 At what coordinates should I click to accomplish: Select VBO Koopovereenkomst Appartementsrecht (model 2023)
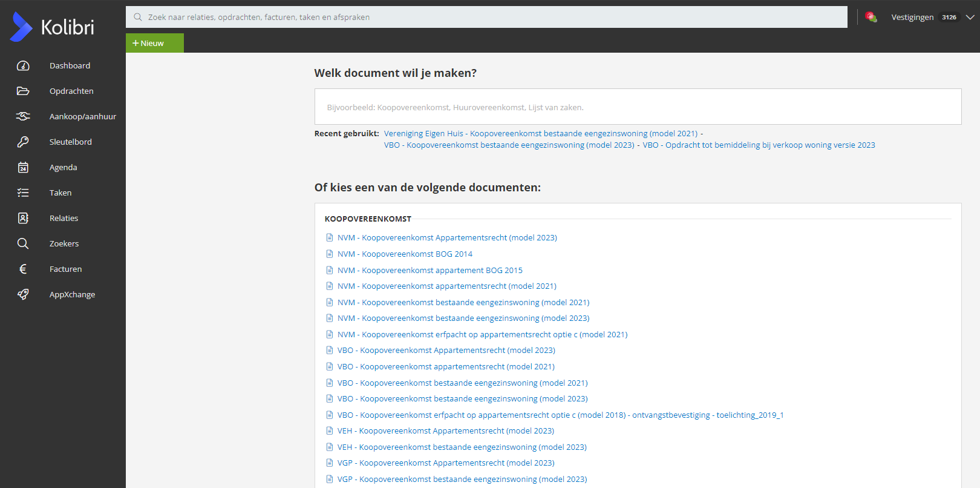[x=446, y=350]
